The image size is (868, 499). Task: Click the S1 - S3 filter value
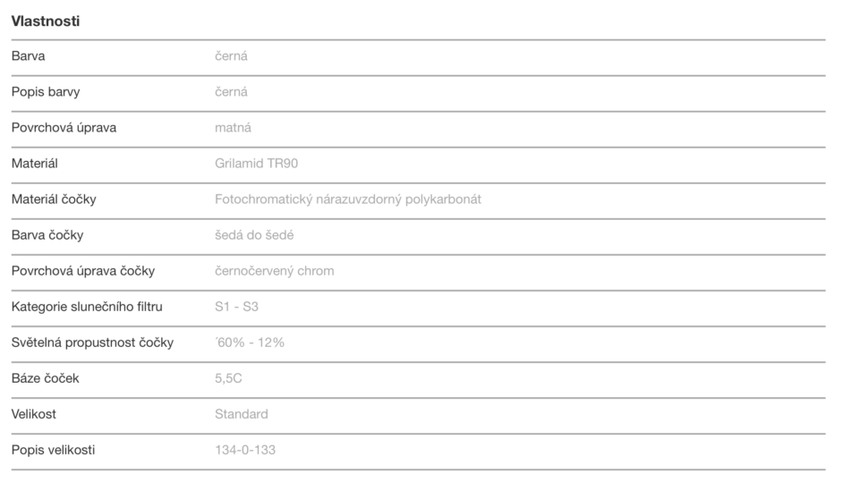point(236,307)
